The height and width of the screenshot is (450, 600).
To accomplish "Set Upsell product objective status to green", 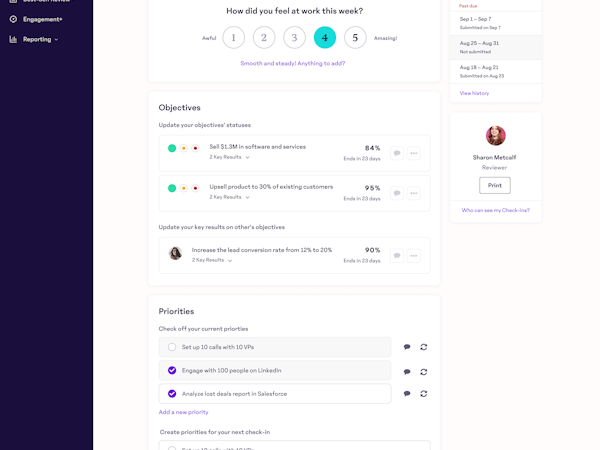I will tap(172, 188).
